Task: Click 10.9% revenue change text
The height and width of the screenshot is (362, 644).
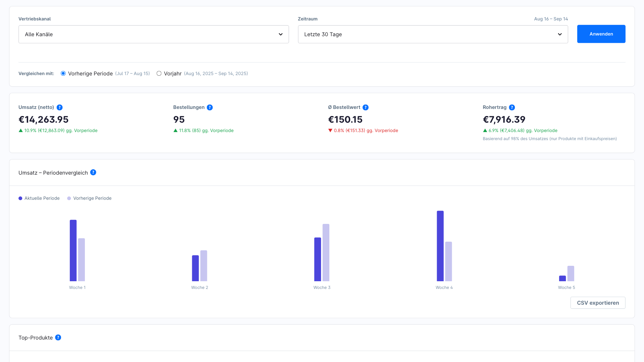Action: point(58,130)
